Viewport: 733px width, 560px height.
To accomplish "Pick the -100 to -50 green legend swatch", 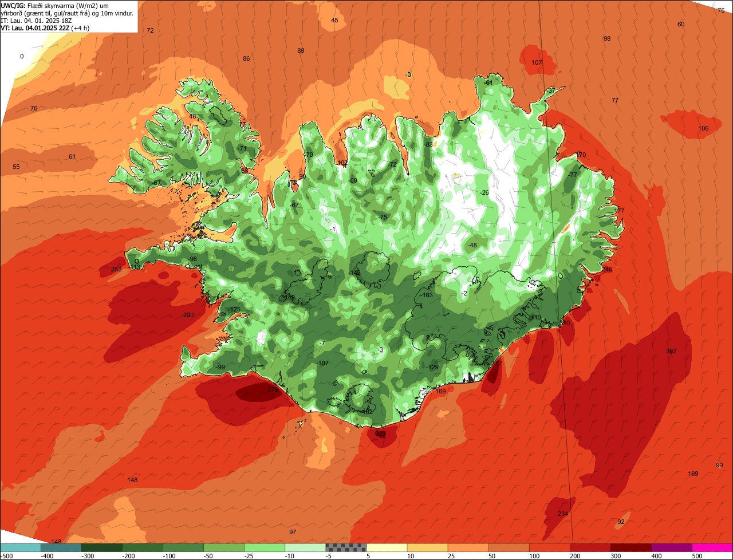I will pyautogui.click(x=183, y=547).
